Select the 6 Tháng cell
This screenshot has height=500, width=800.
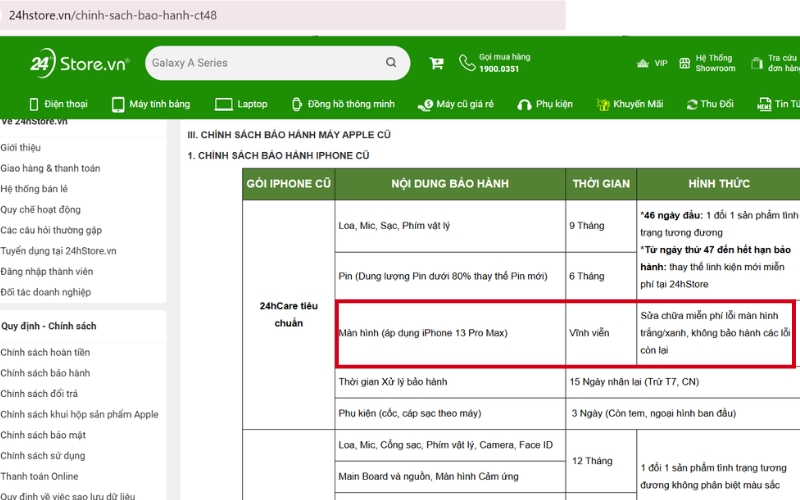(x=601, y=276)
